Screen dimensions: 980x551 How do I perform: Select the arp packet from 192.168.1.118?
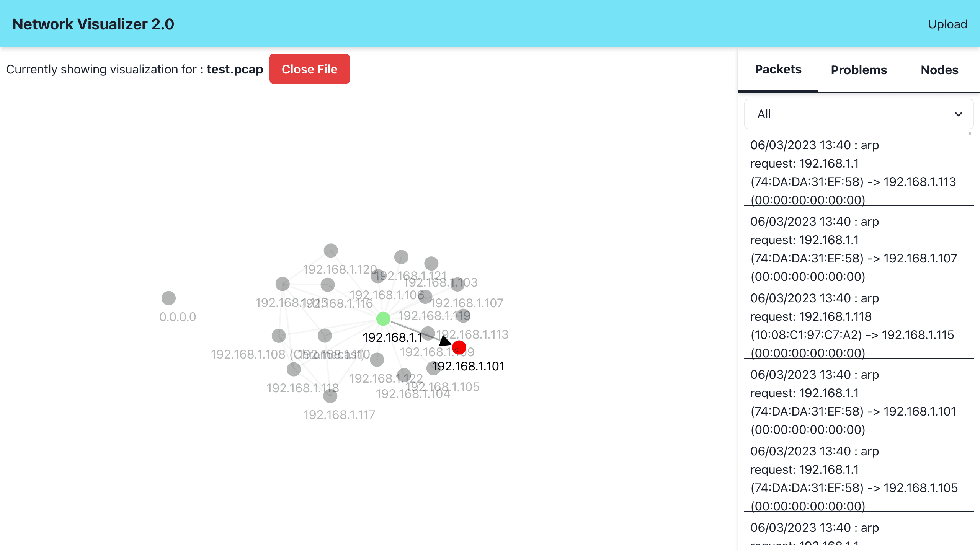859,325
